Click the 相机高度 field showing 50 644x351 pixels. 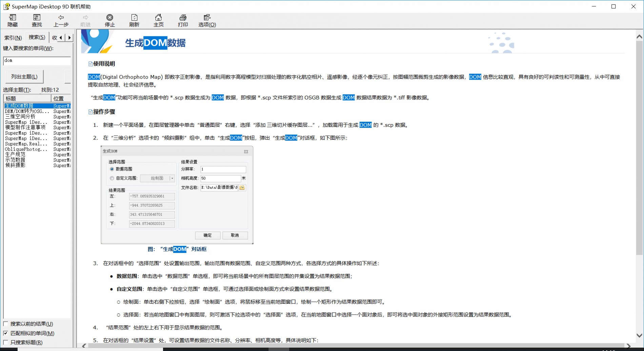(221, 178)
